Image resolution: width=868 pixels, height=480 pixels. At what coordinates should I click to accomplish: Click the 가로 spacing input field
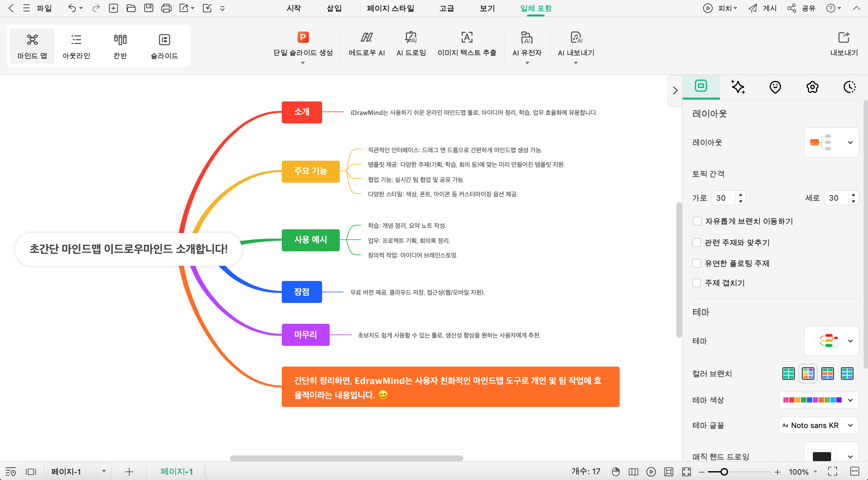coord(724,198)
